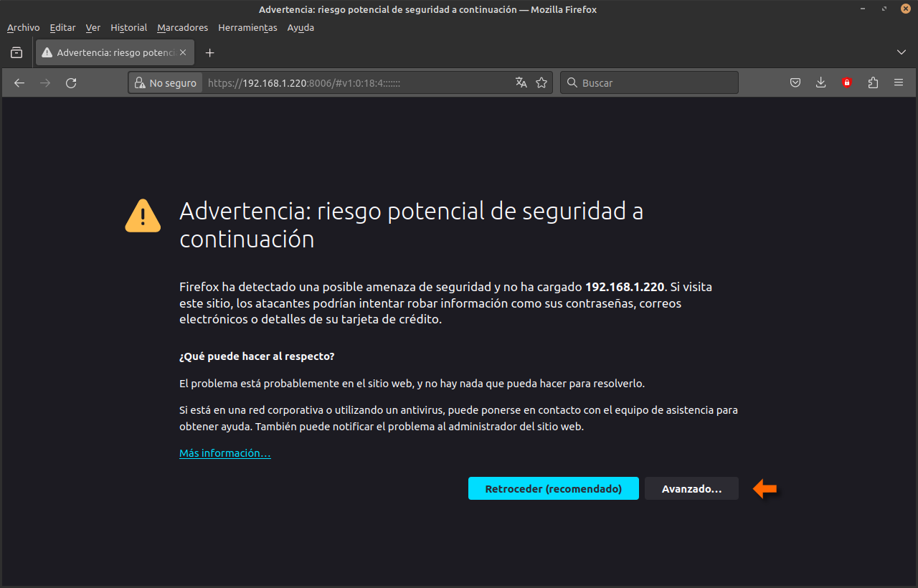This screenshot has width=918, height=588.
Task: Click the warning heading text
Action: click(x=411, y=224)
